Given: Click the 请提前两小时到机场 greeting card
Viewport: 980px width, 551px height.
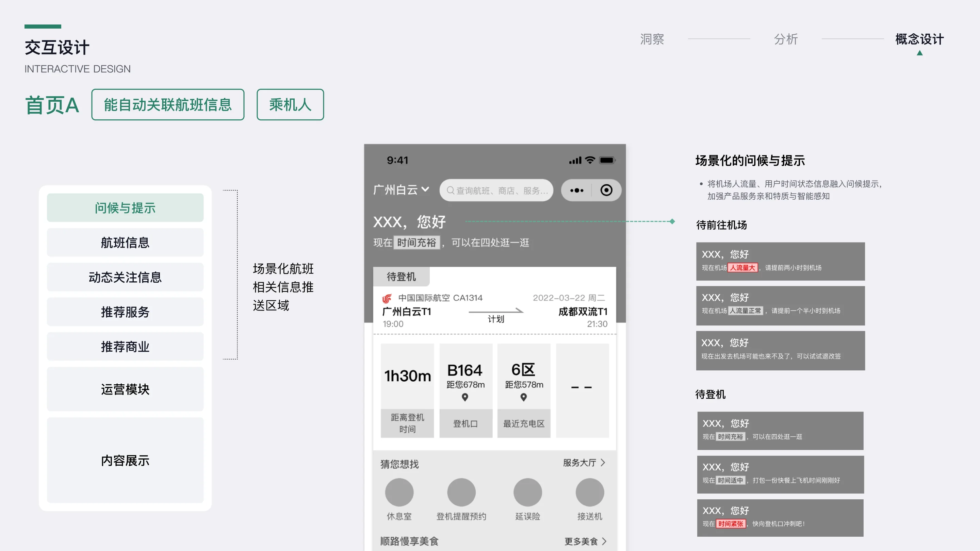Looking at the screenshot, I should [x=780, y=261].
